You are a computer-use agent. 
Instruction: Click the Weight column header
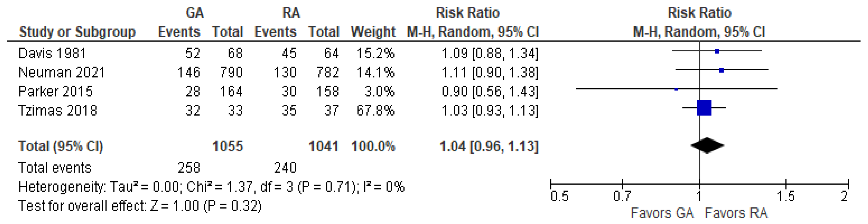tap(373, 32)
